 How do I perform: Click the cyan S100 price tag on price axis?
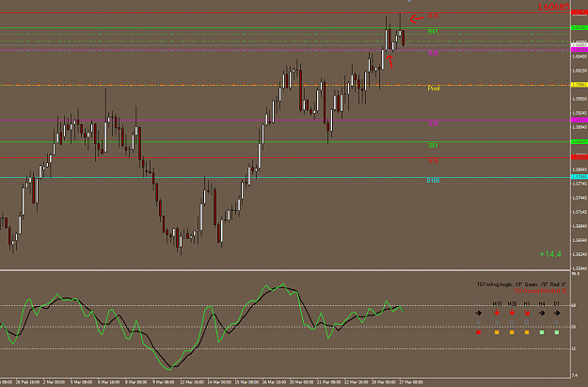579,177
